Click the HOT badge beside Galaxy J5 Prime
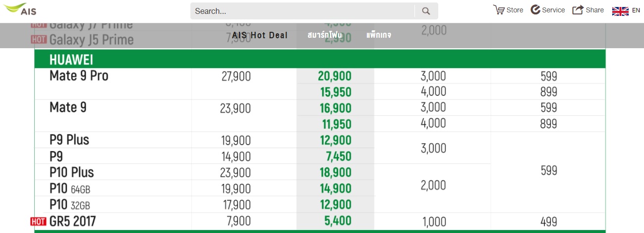 tap(39, 39)
